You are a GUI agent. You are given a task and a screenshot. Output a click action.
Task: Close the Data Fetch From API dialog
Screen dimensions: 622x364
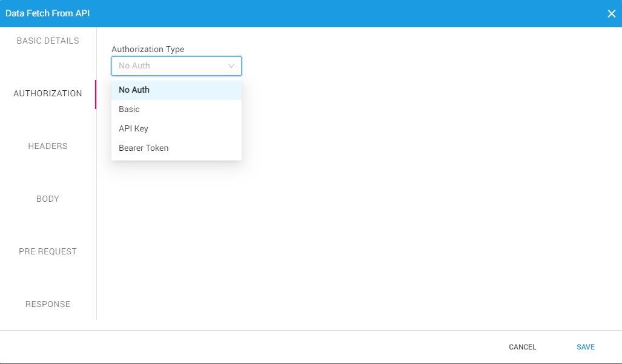[611, 13]
